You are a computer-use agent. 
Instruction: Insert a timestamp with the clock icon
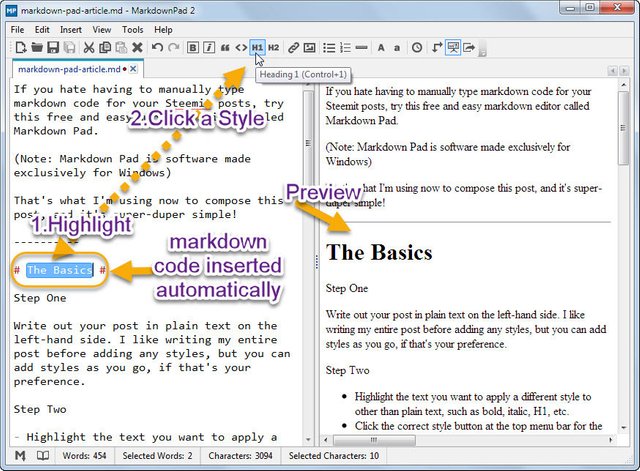pos(417,47)
